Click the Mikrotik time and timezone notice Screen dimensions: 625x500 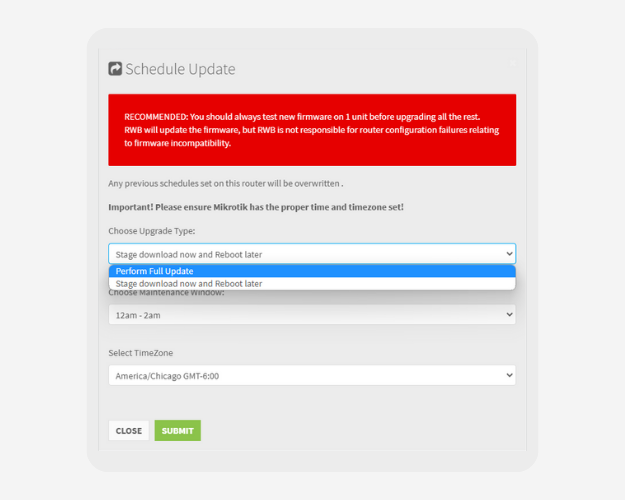(x=256, y=207)
